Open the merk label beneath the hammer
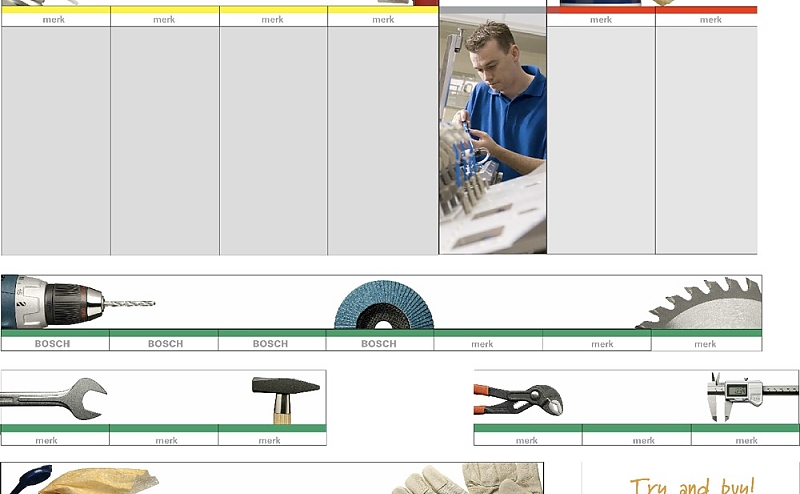This screenshot has width=800, height=494. tap(269, 440)
